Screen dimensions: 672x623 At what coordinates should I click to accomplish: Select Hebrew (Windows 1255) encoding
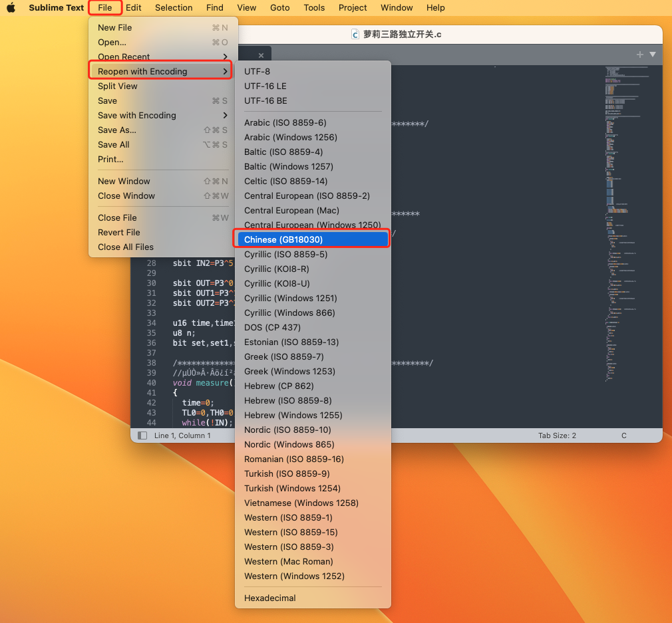click(x=313, y=416)
